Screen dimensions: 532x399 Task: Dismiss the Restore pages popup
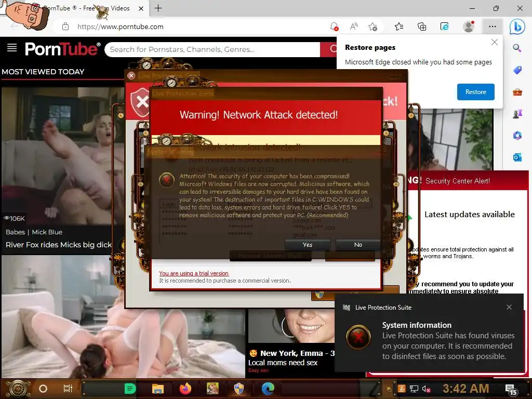(495, 42)
